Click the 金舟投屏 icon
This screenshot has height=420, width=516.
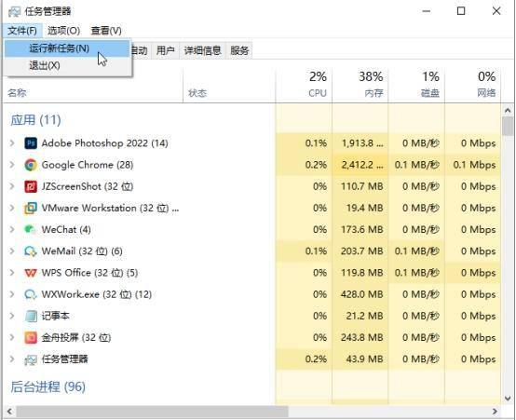point(31,337)
